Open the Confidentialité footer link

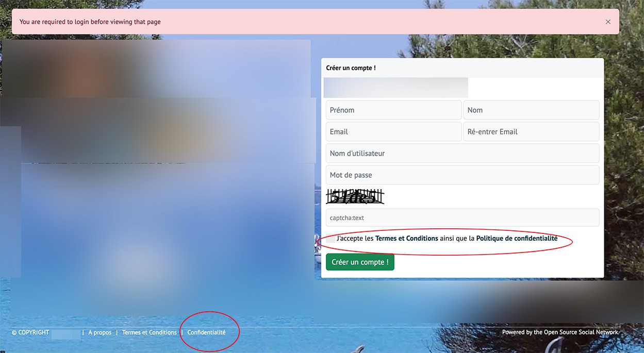point(206,332)
